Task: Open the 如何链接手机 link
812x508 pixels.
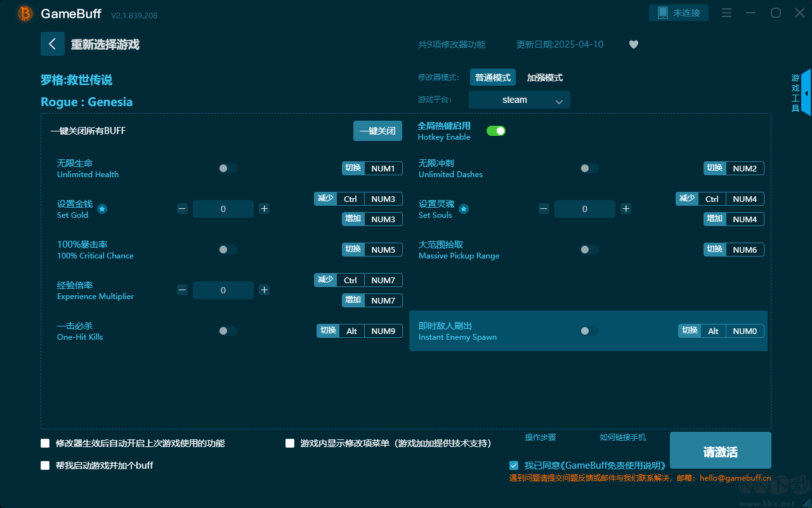Action: pos(623,438)
